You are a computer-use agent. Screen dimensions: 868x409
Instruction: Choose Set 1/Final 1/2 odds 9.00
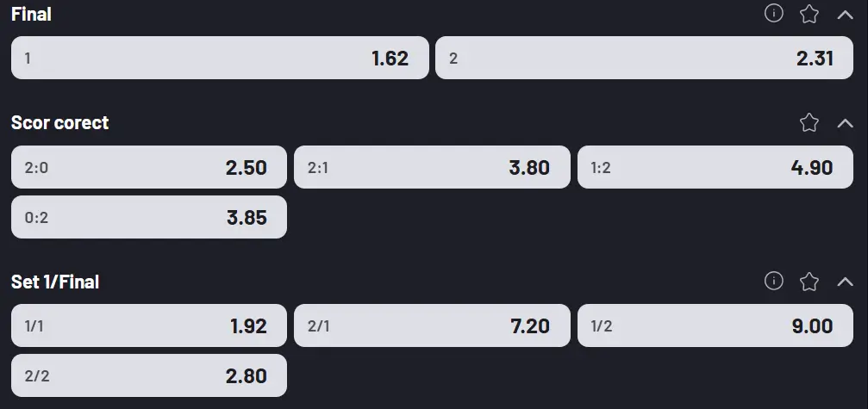(x=715, y=325)
